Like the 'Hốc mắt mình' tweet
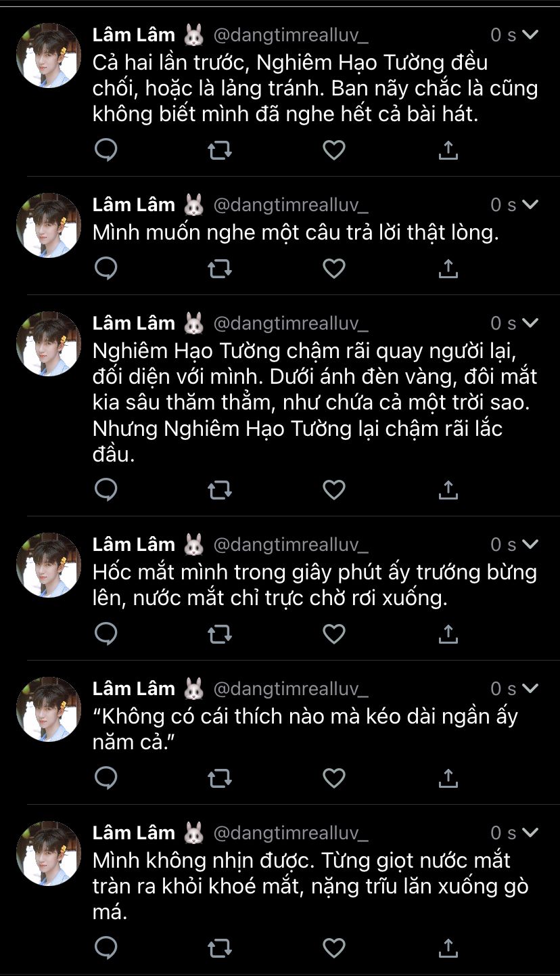The height and width of the screenshot is (976, 560). [333, 634]
